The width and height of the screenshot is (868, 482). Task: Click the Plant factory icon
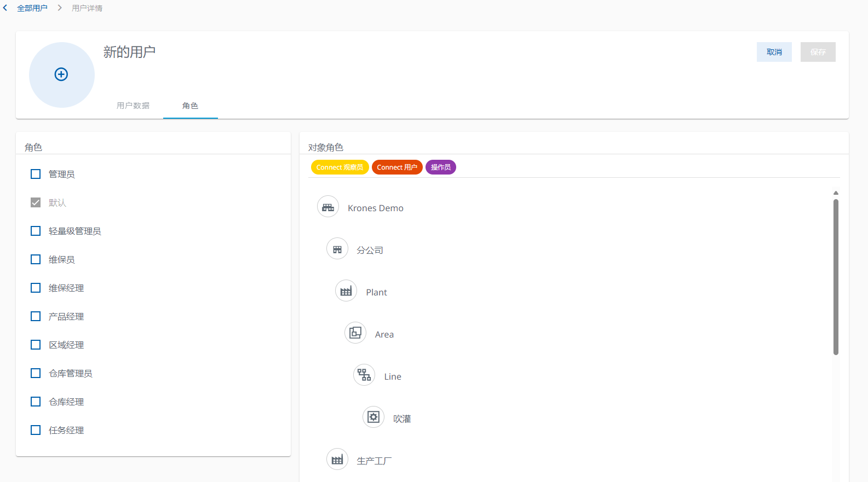point(346,291)
